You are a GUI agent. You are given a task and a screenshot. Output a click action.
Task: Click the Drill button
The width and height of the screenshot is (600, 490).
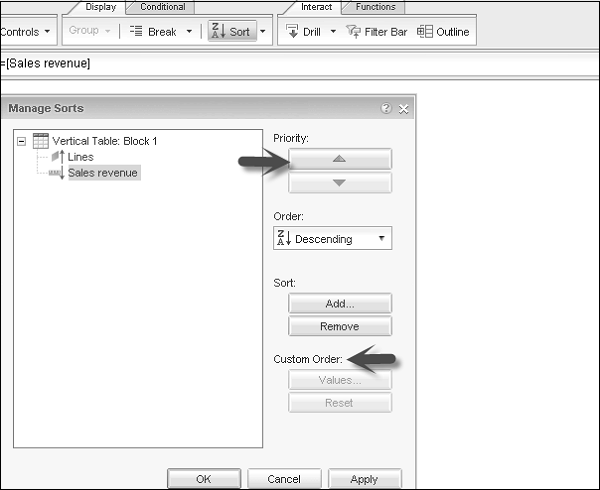(303, 32)
